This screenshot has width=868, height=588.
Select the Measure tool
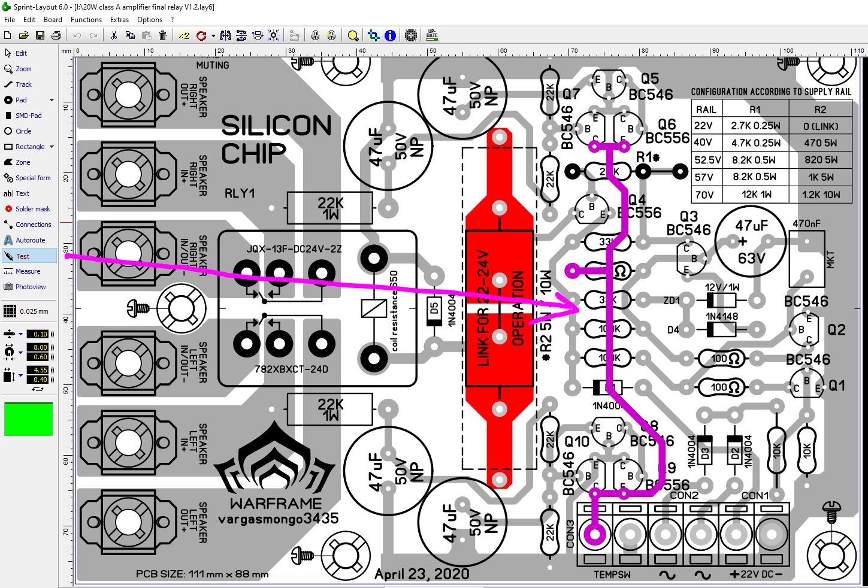[29, 271]
